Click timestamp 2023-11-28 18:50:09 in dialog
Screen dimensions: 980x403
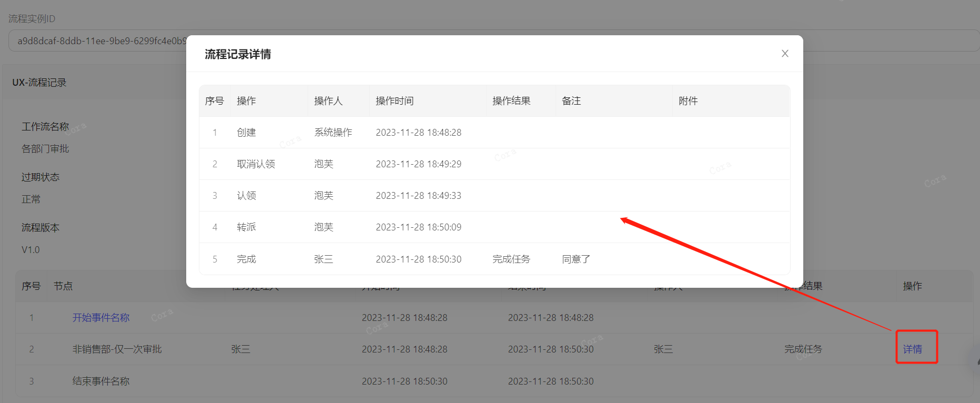(418, 227)
